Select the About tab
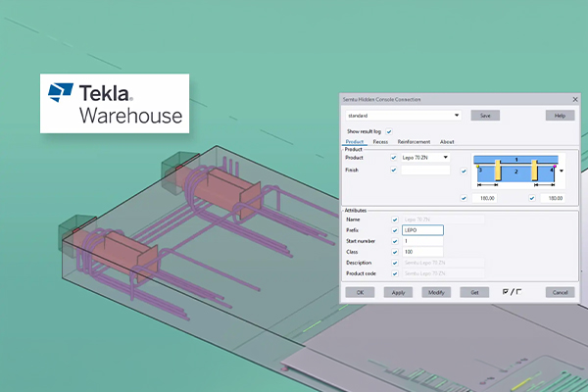 (x=447, y=142)
